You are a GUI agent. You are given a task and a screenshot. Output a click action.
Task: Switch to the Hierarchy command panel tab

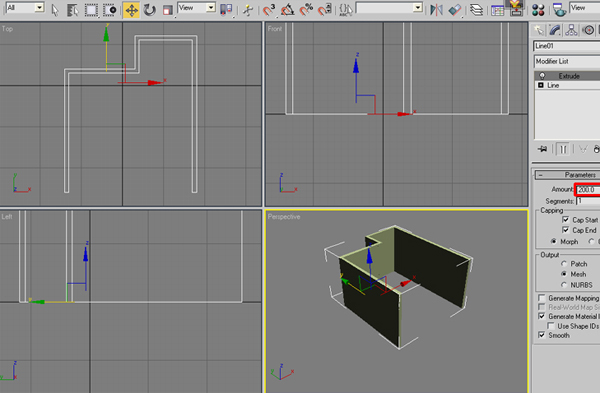coord(571,30)
